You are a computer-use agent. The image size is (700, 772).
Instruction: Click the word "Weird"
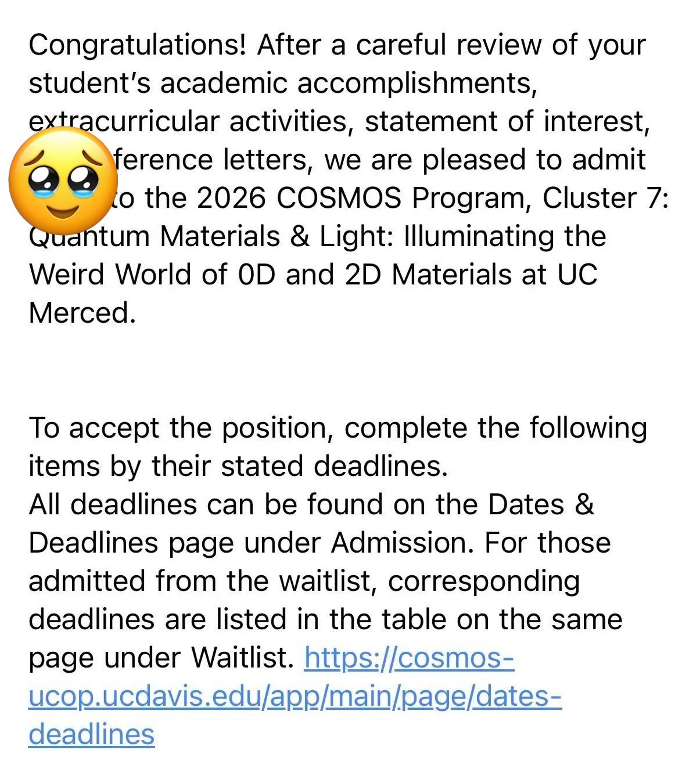click(x=66, y=275)
